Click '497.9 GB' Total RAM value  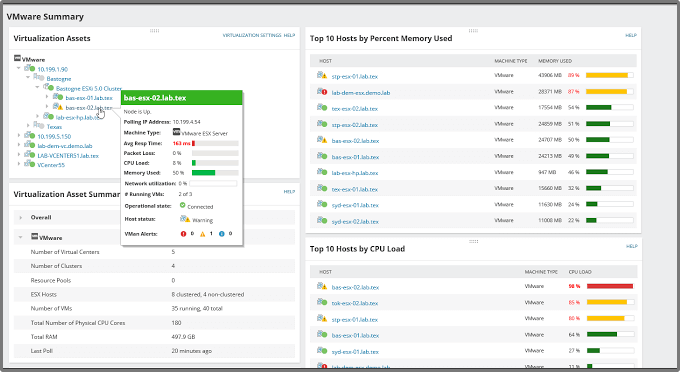coord(183,337)
